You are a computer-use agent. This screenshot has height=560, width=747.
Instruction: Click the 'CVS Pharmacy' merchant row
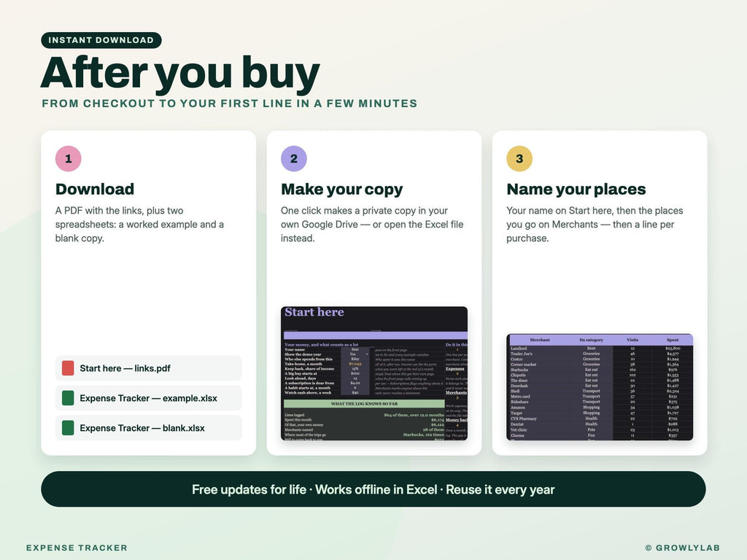[x=600, y=419]
